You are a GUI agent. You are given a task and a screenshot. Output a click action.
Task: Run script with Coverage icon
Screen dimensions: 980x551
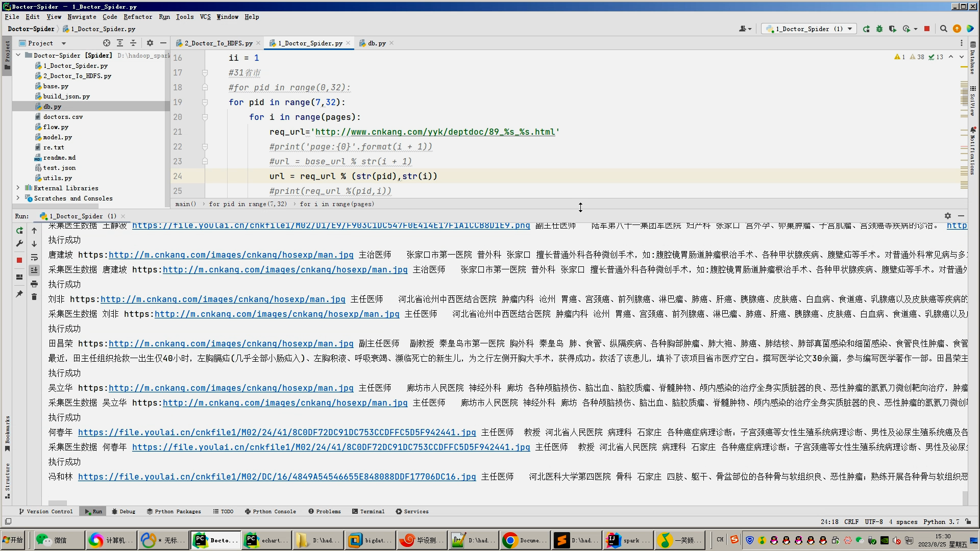coord(893,29)
